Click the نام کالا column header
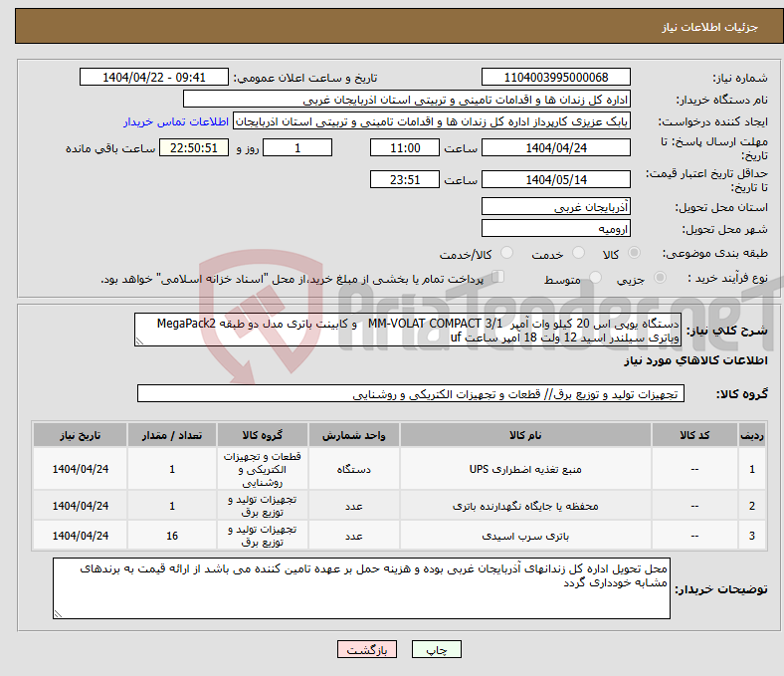The width and height of the screenshot is (784, 676). pos(525,435)
